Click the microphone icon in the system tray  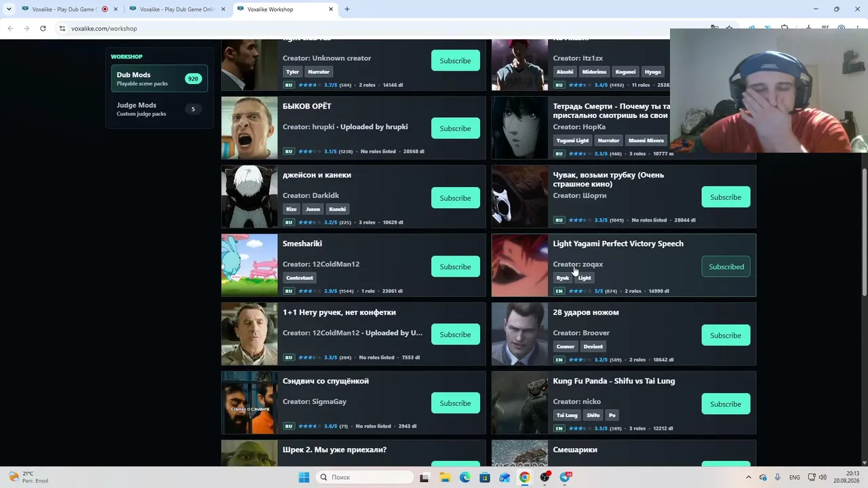777,477
